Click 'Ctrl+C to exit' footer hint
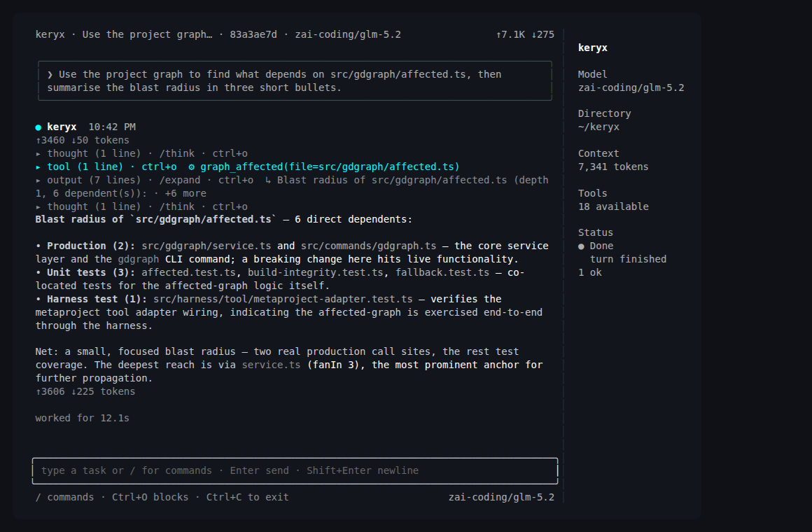Screen dimensions: 812x532 [248, 497]
